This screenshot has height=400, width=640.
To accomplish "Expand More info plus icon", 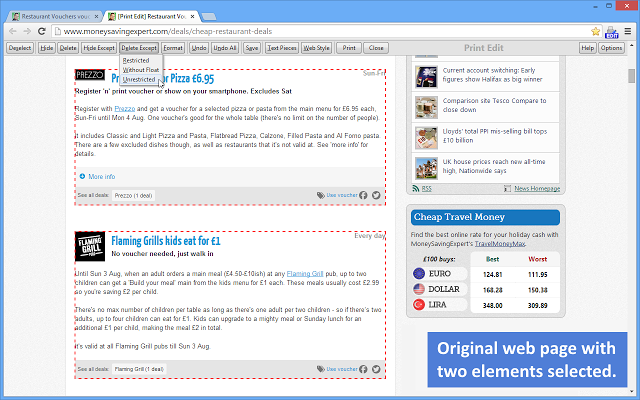I will 82,176.
